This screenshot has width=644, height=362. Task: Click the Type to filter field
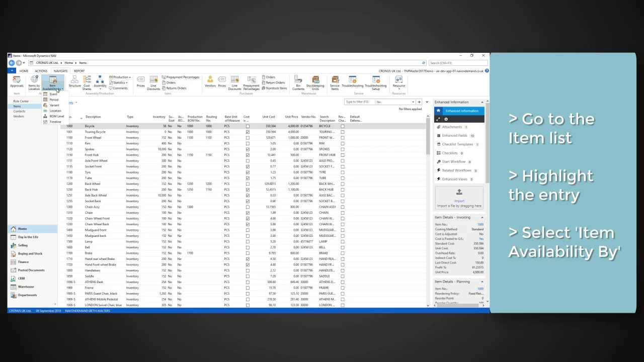358,102
